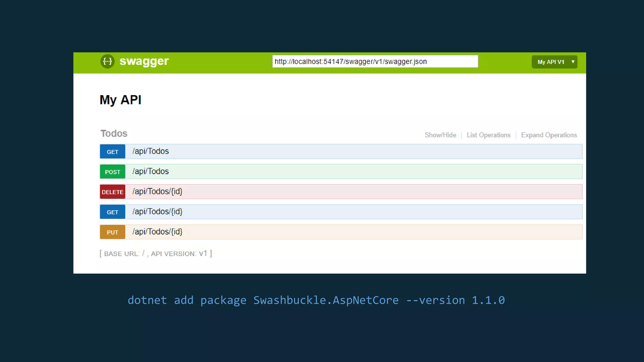Viewport: 644px width, 362px height.
Task: Click the BASE URL / API VERSION footer text
Action: (156, 254)
